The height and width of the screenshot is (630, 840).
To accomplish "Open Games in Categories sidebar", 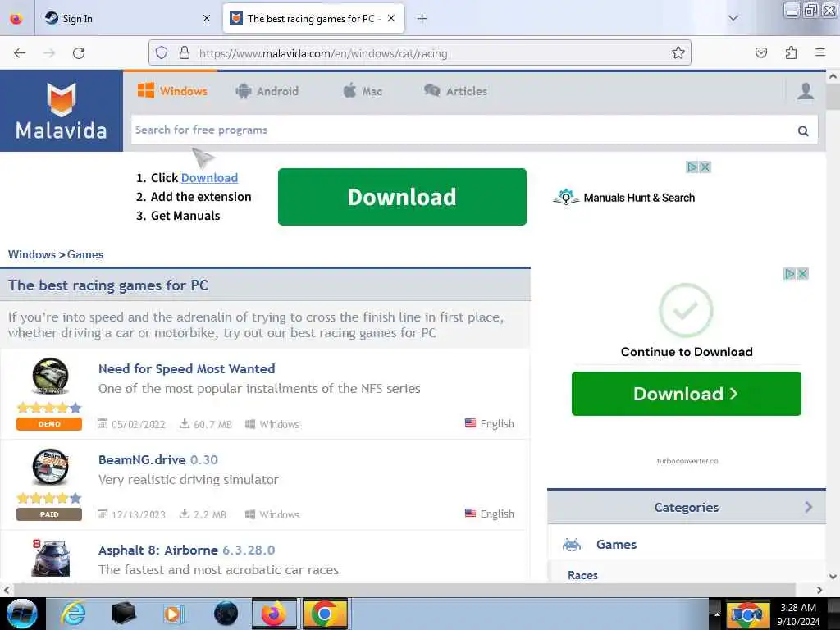I will pyautogui.click(x=616, y=545).
